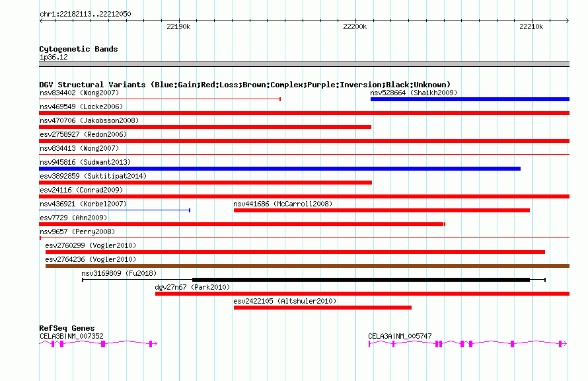Click the red nsv469549 loss bar
Viewport: 588px width, 381px height.
(305, 113)
